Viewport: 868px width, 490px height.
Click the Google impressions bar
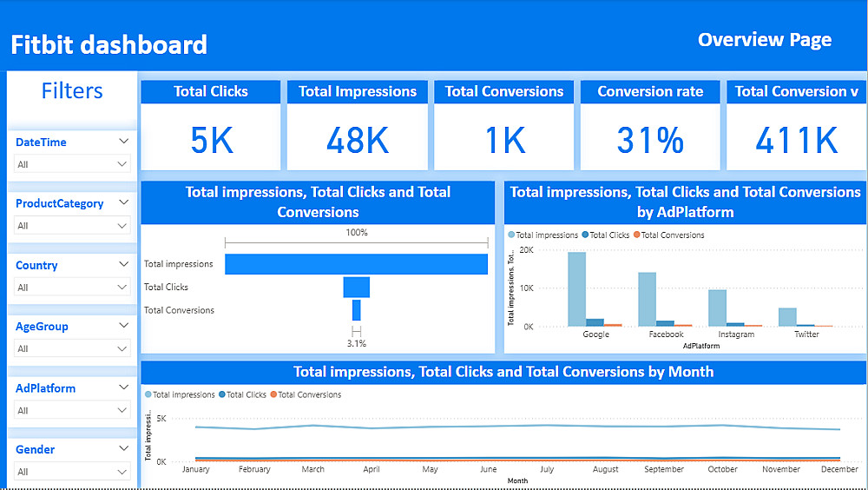pyautogui.click(x=577, y=288)
